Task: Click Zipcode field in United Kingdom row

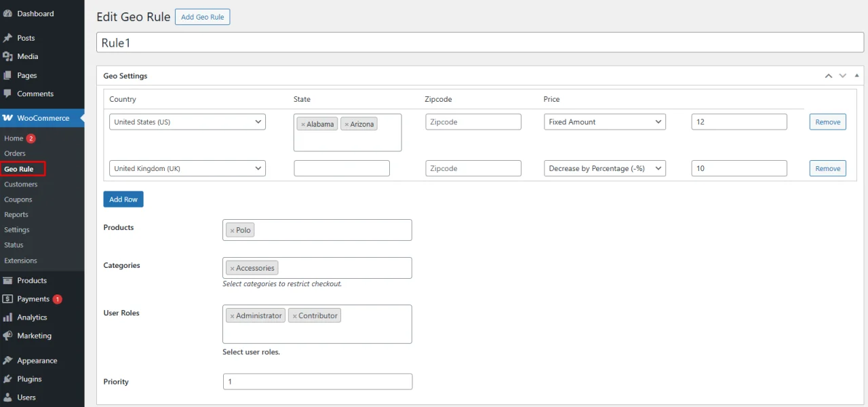Action: point(473,168)
